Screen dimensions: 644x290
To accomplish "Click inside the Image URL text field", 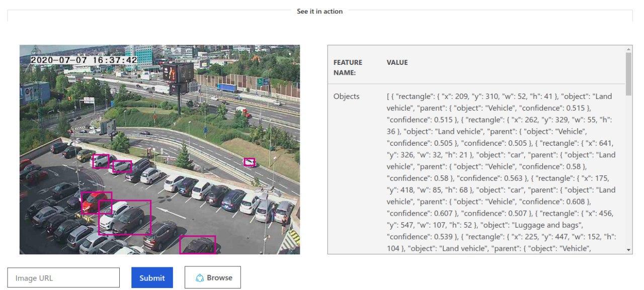I will [x=63, y=277].
